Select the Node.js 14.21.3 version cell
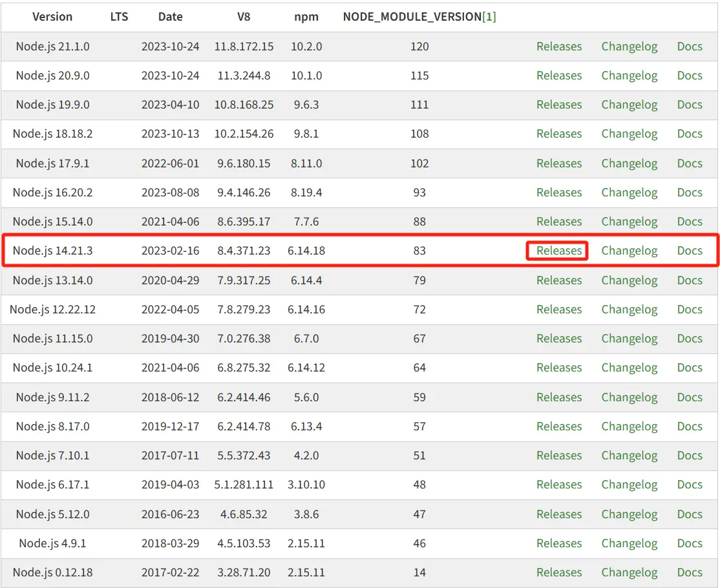The height and width of the screenshot is (588, 720). 52,251
